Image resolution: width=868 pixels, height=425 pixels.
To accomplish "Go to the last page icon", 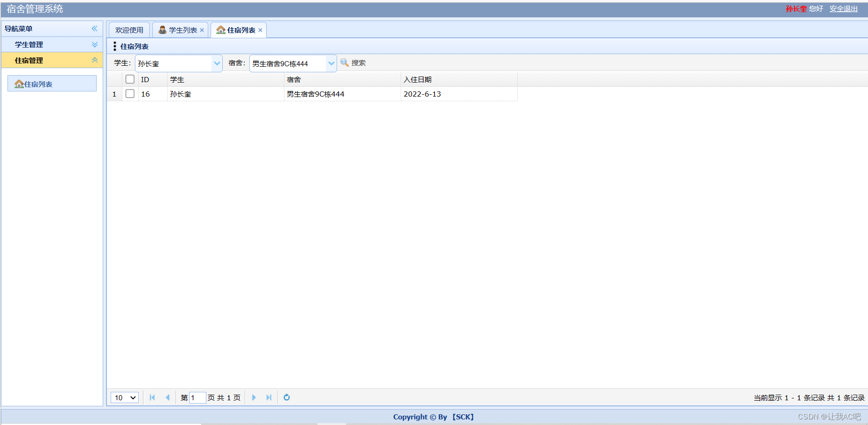I will tap(269, 397).
